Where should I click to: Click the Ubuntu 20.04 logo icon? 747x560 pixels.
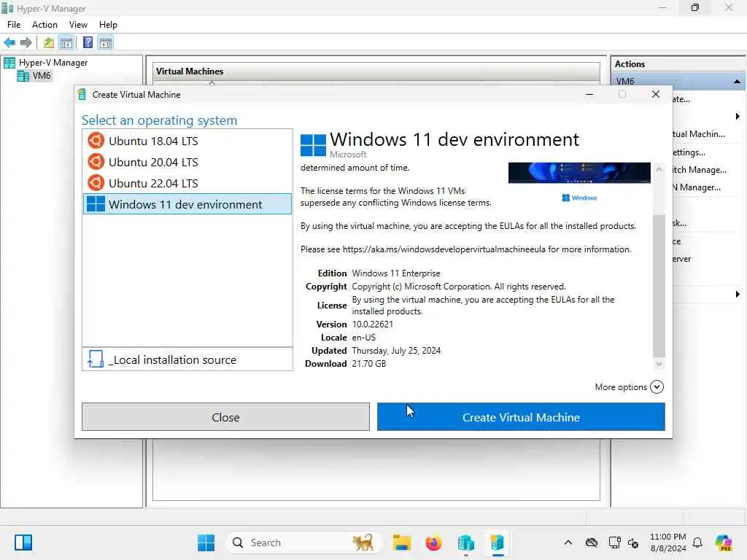click(96, 162)
